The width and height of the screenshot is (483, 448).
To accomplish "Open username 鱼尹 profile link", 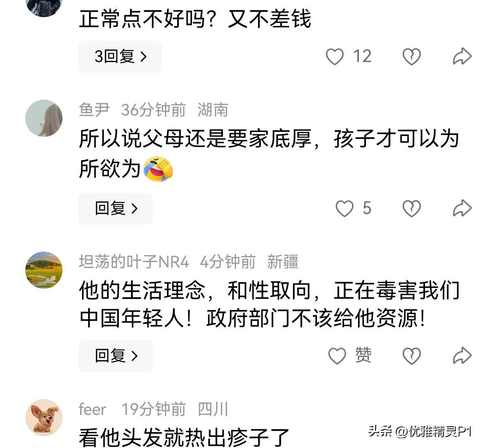I will pyautogui.click(x=94, y=110).
